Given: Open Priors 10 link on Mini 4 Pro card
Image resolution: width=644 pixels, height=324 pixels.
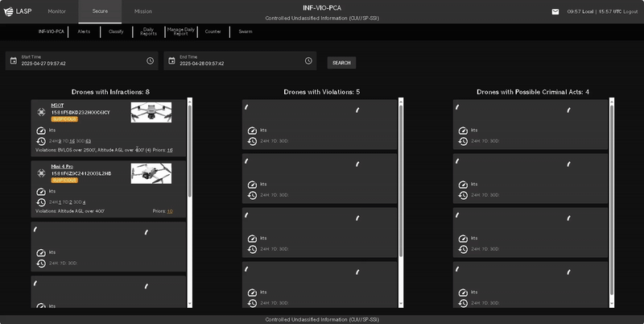Looking at the screenshot, I should (x=170, y=211).
